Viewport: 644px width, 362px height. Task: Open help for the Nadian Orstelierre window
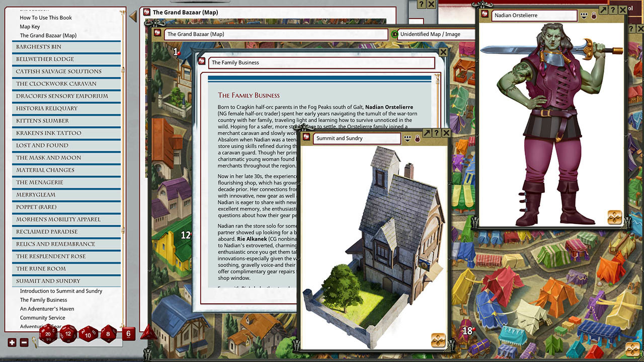pyautogui.click(x=613, y=10)
